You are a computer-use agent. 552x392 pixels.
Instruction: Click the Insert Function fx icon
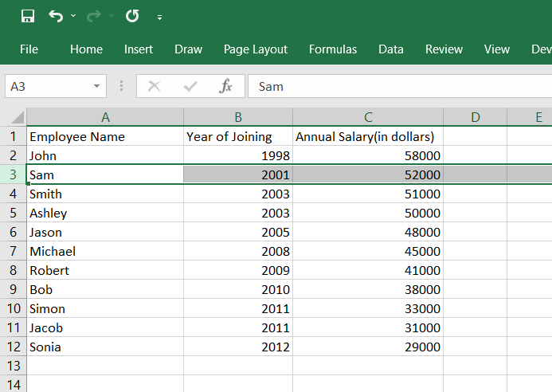226,86
